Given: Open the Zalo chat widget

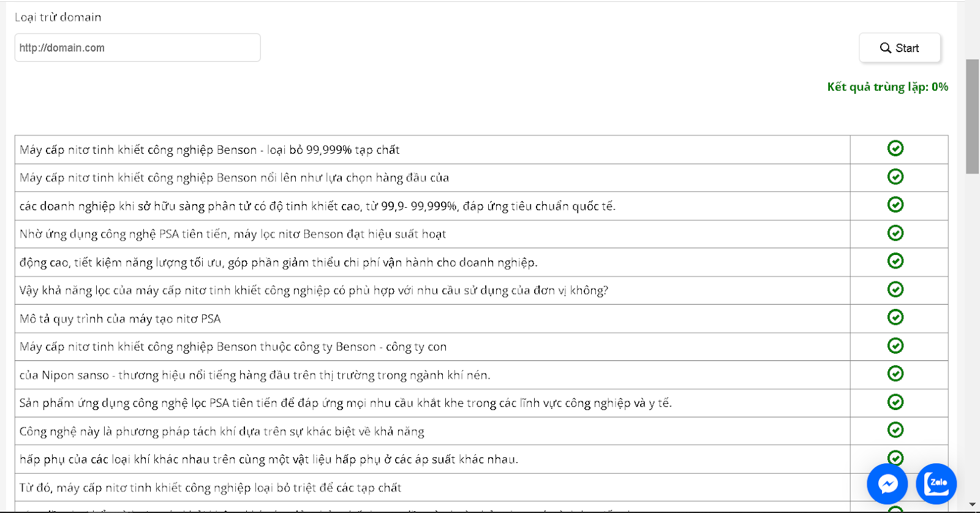Looking at the screenshot, I should click(936, 484).
